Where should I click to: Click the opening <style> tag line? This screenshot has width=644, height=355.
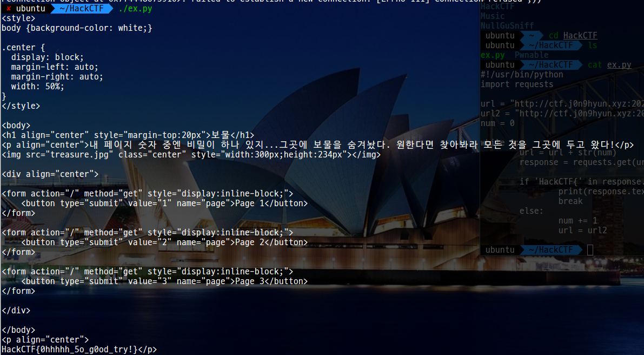point(18,18)
